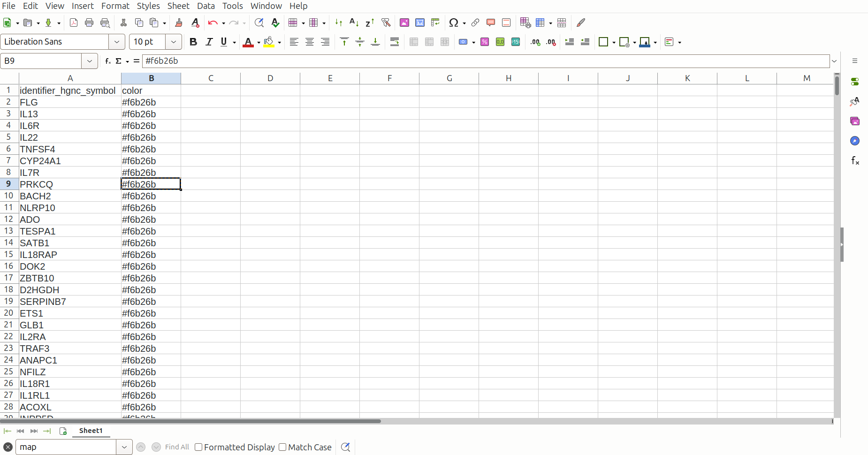Enable the Formatted Display checkbox
This screenshot has height=455, width=868.
(x=198, y=447)
